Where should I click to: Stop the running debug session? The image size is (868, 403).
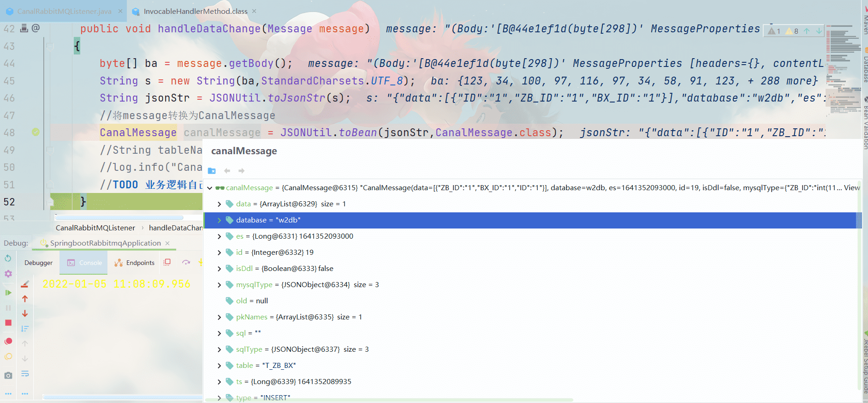(x=8, y=323)
